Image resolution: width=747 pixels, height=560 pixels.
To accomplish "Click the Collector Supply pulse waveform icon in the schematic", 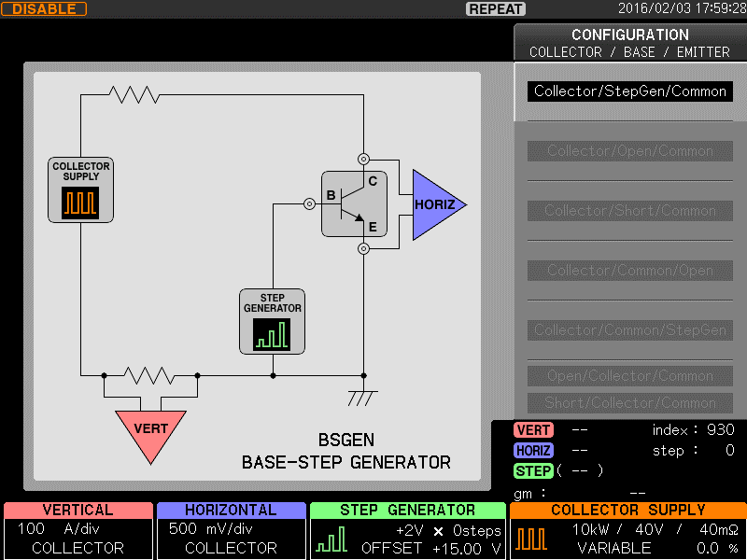I will pyautogui.click(x=80, y=203).
